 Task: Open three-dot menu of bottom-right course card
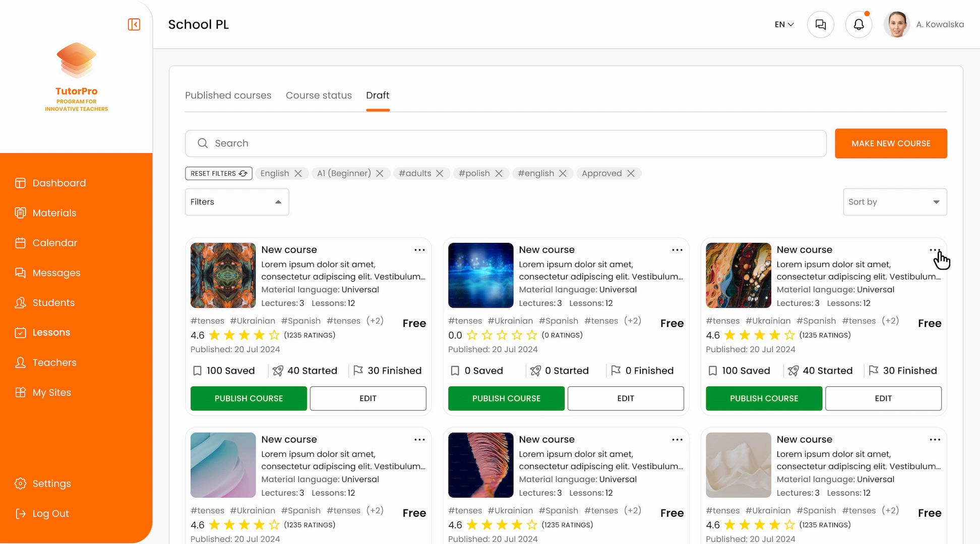935,440
